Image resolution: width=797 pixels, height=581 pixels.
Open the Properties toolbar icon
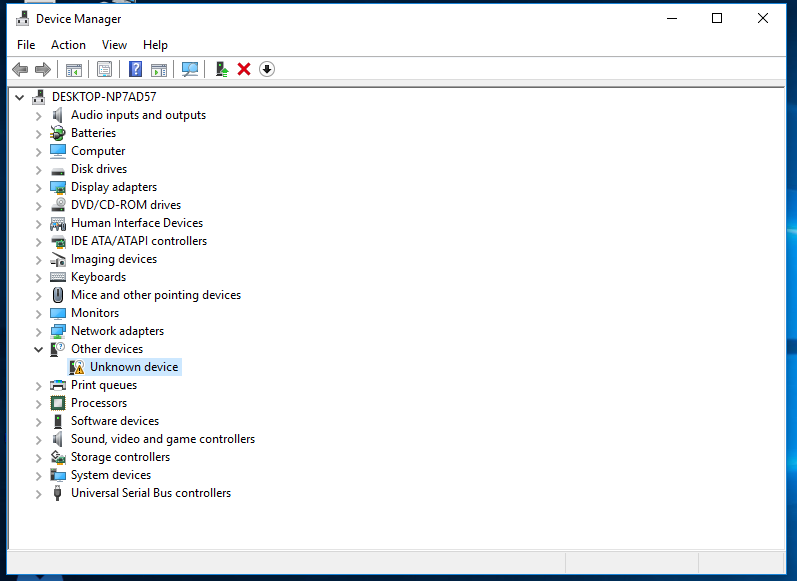pyautogui.click(x=104, y=69)
